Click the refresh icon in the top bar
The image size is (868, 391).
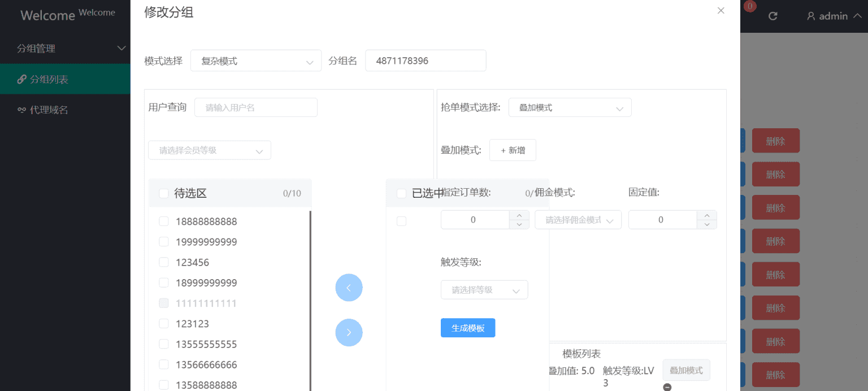[773, 16]
